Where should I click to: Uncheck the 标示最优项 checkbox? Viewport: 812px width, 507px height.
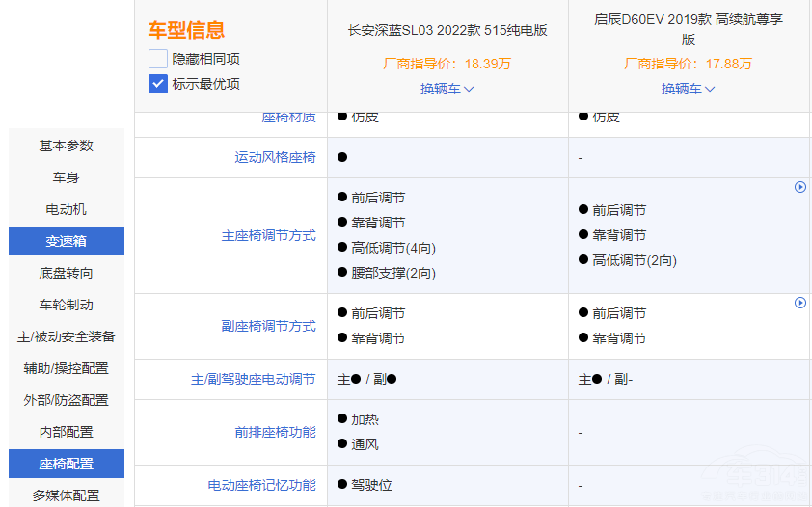[x=158, y=84]
